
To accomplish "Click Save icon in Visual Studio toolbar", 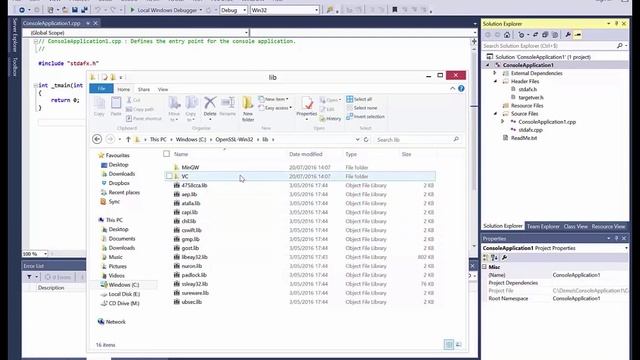I will 75,10.
